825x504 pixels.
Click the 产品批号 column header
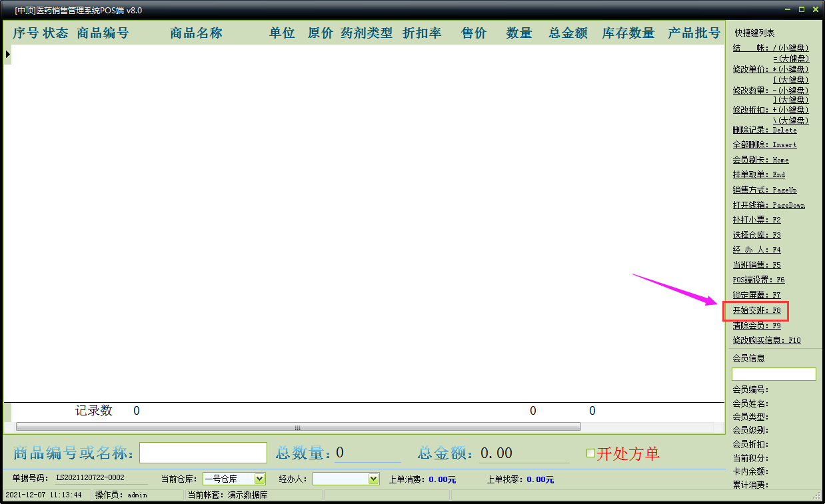pyautogui.click(x=694, y=33)
